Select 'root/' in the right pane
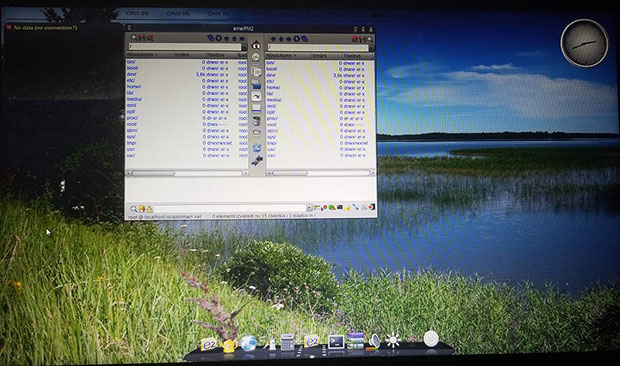This screenshot has height=366, width=620. coord(272,125)
